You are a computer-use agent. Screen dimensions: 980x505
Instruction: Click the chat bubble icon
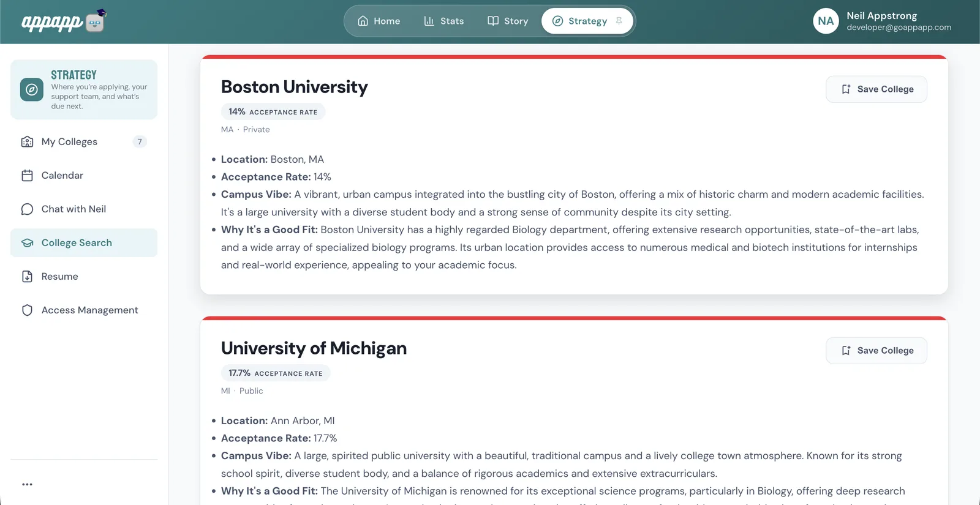tap(27, 209)
